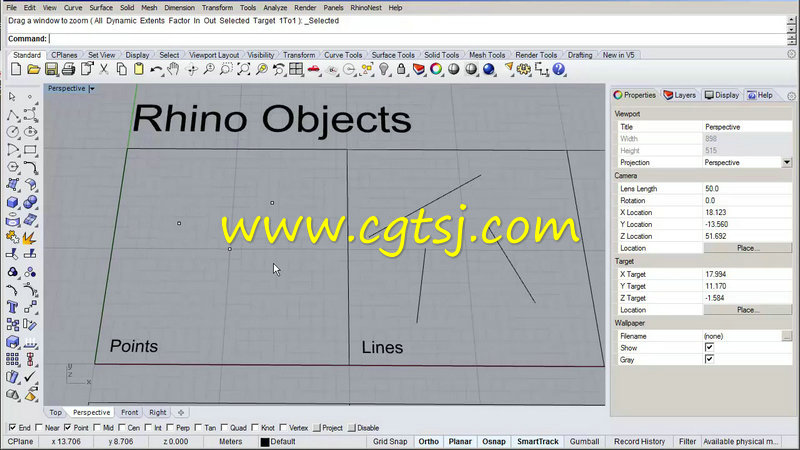The image size is (800, 450).
Task: Click the Lens Length value field
Action: [747, 188]
